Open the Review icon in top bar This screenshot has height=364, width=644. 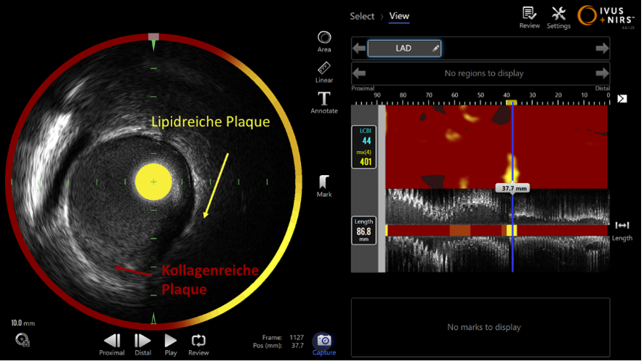(529, 17)
